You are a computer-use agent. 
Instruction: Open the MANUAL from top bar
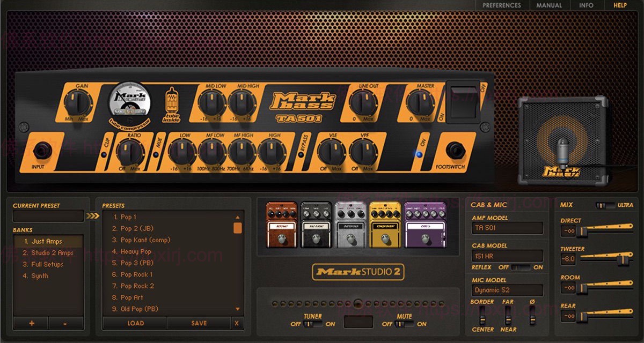coord(549,5)
